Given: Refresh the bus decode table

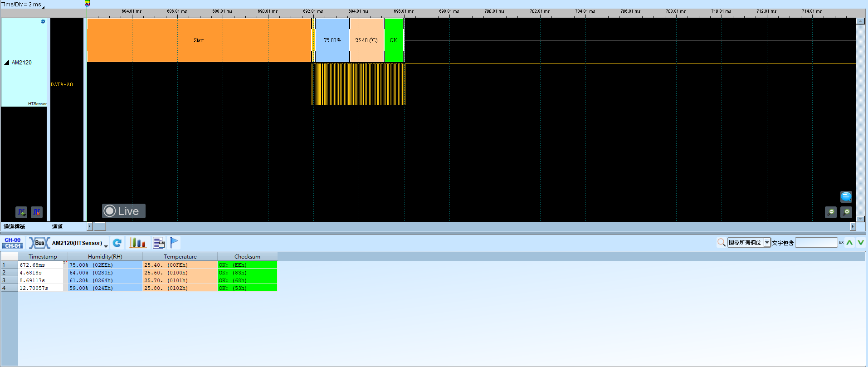Looking at the screenshot, I should pos(117,243).
